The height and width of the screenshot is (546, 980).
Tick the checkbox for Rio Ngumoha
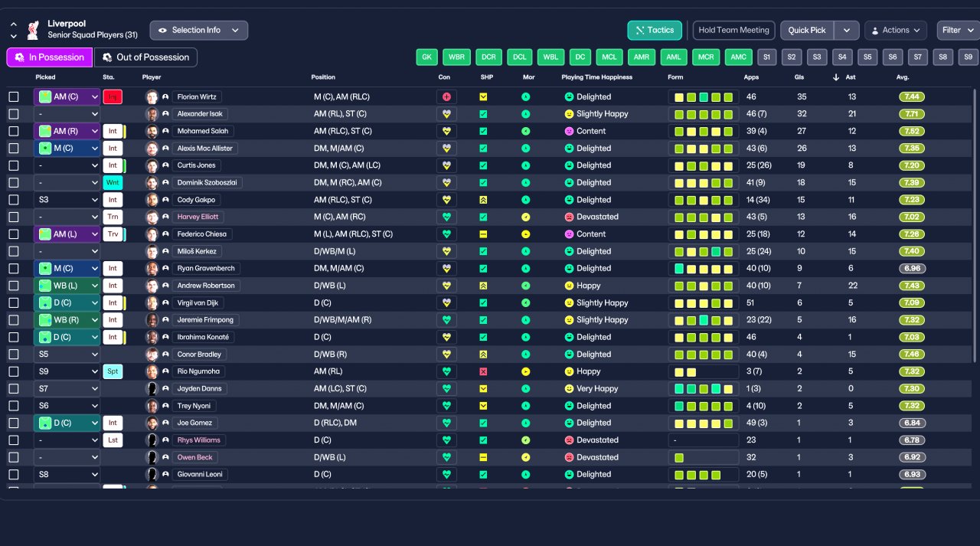pos(14,371)
